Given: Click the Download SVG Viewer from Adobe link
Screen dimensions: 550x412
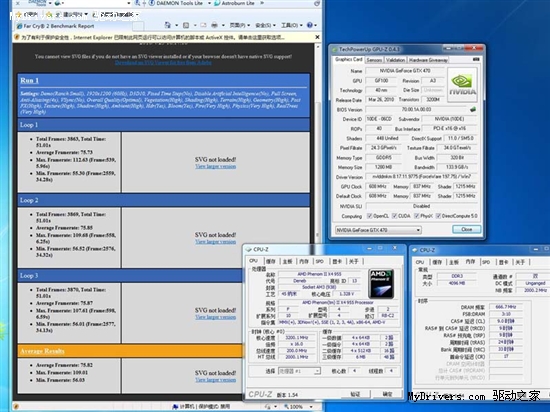Looking at the screenshot, I should click(163, 62).
